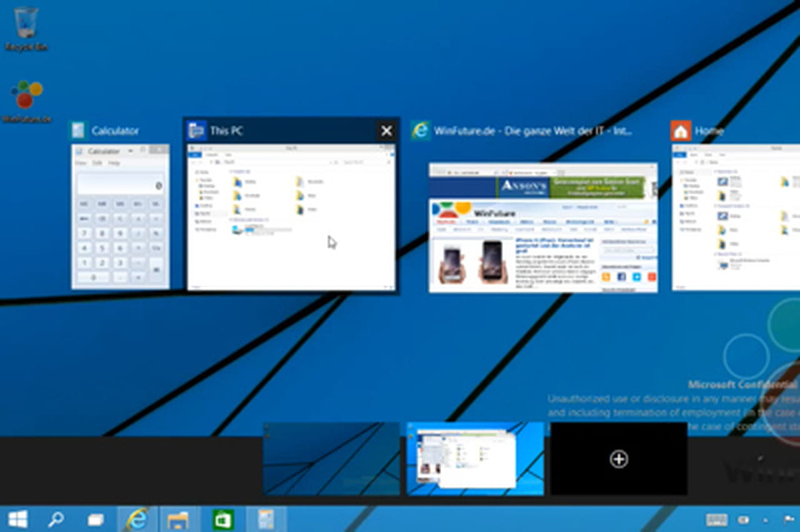The image size is (800, 532).
Task: Open the touch keyboard from the system tray
Action: [x=716, y=519]
